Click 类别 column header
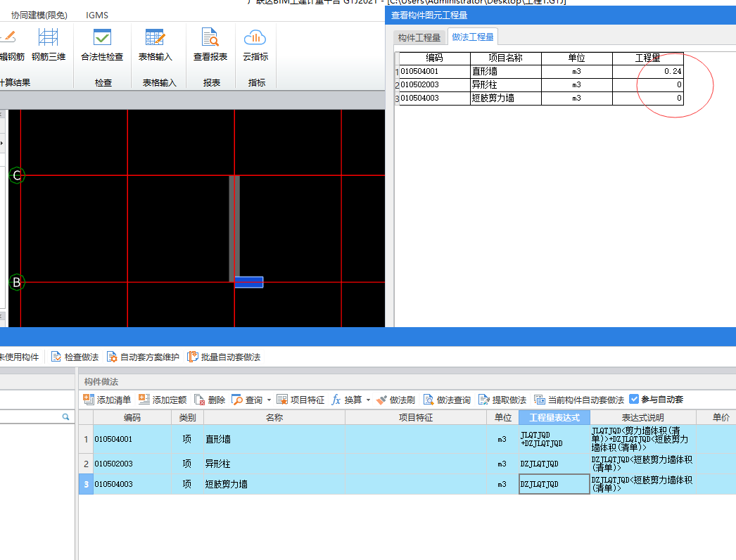The width and height of the screenshot is (736, 560). (187, 417)
